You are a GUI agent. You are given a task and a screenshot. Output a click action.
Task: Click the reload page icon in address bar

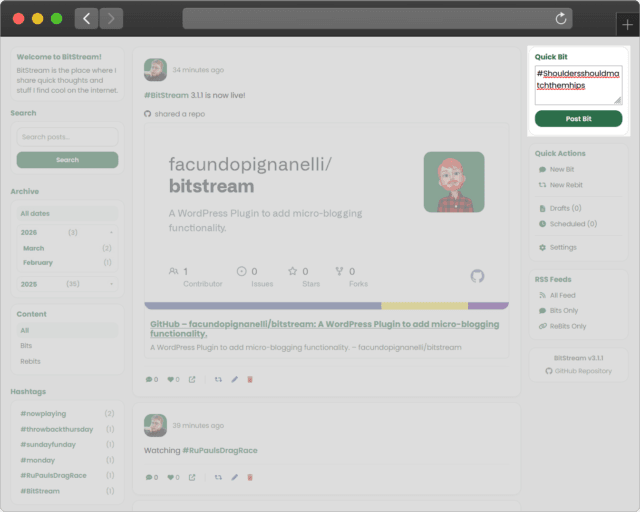(561, 18)
